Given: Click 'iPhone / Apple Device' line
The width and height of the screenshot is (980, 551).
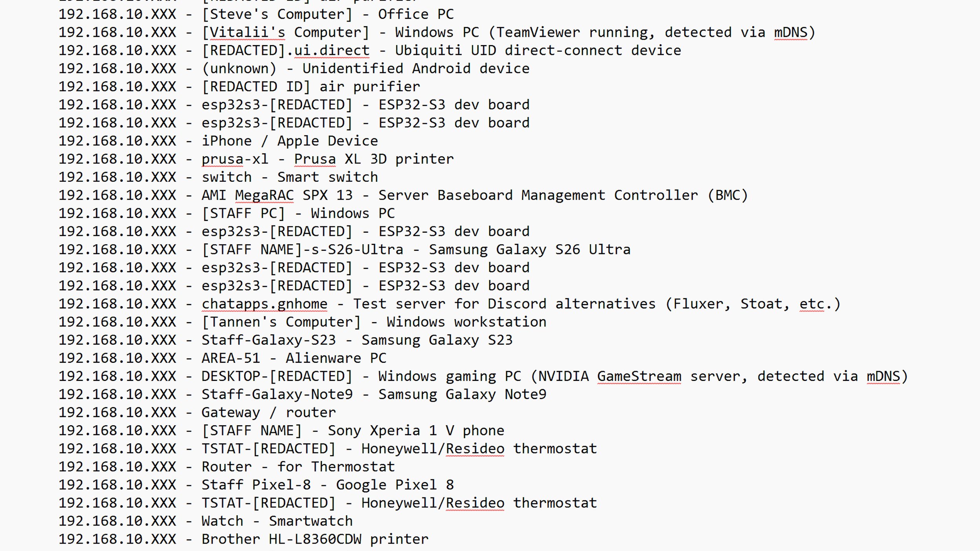Looking at the screenshot, I should pyautogui.click(x=290, y=141).
